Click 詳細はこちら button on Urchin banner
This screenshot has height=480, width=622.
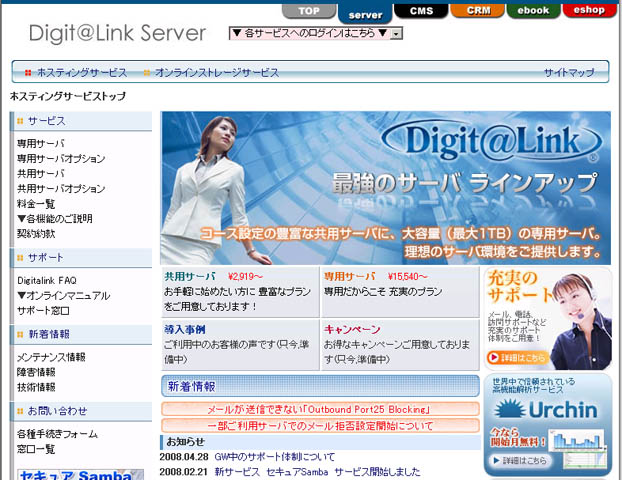click(520, 461)
